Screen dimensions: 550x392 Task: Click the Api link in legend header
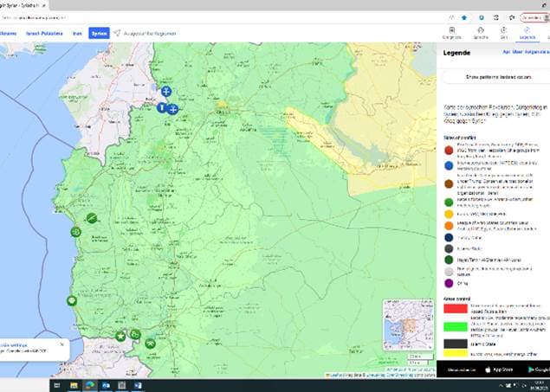click(507, 52)
